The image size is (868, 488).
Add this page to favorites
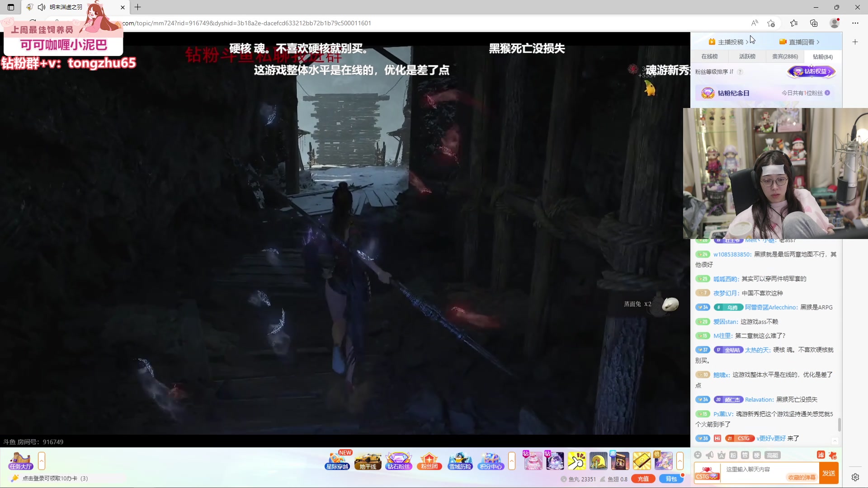[x=771, y=23]
